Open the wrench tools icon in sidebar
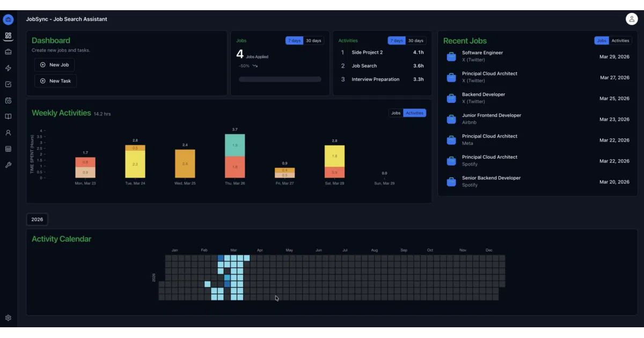The width and height of the screenshot is (644, 338). (x=8, y=165)
